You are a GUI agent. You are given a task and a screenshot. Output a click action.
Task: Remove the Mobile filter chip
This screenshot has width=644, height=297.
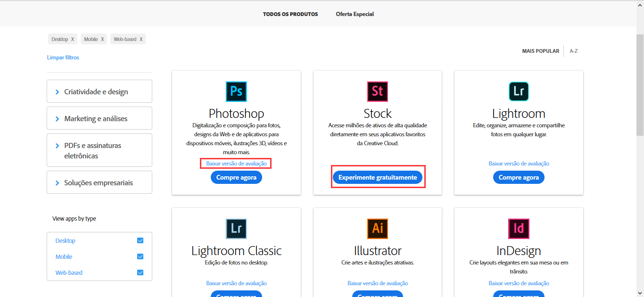coord(102,39)
